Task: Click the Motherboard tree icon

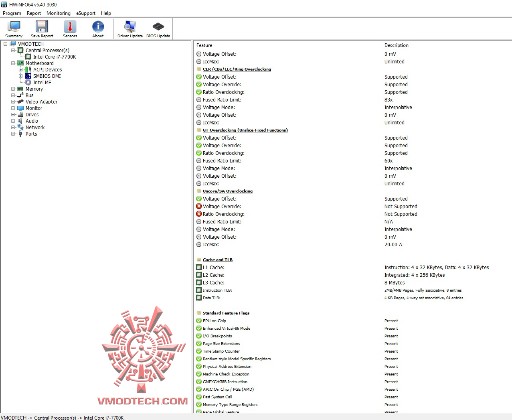Action: (20, 63)
